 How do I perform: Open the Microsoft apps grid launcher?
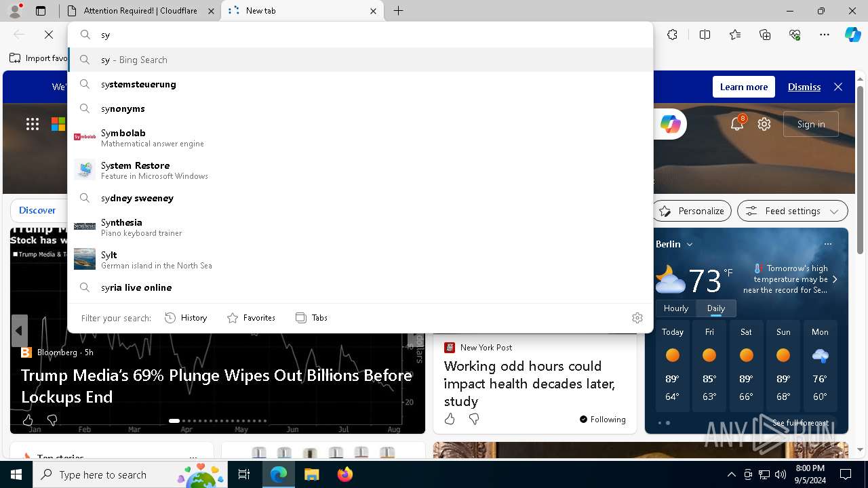[x=33, y=124]
